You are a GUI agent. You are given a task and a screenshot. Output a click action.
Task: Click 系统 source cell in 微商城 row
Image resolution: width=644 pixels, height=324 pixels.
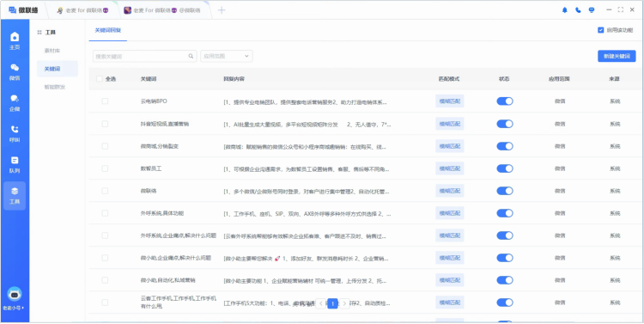click(x=615, y=146)
